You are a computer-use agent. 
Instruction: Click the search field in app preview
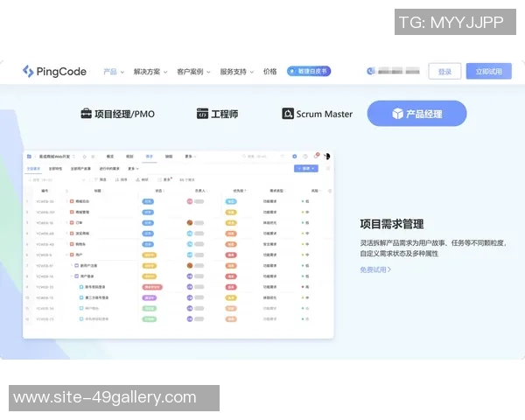pyautogui.click(x=256, y=157)
